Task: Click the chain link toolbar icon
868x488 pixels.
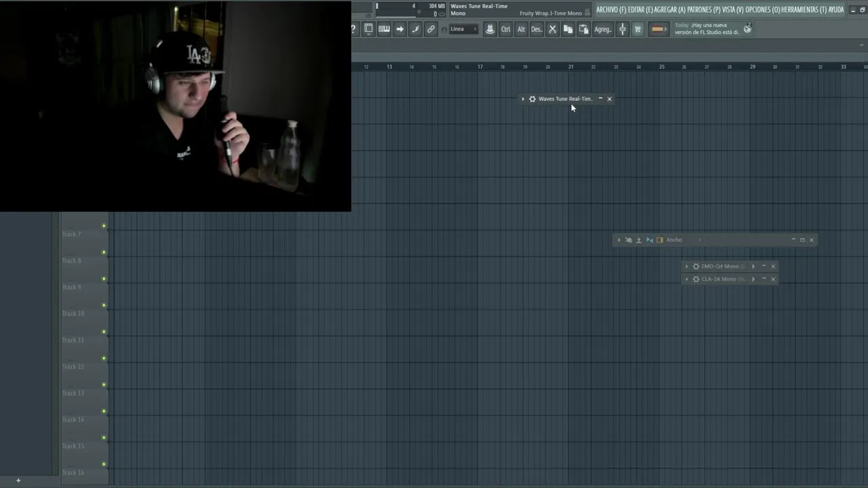Action: [431, 29]
